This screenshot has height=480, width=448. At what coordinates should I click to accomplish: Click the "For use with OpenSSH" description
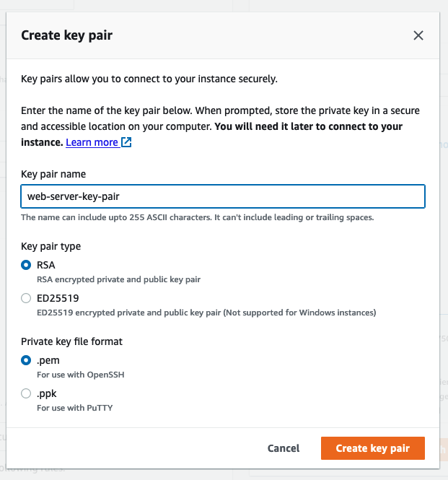point(79,375)
